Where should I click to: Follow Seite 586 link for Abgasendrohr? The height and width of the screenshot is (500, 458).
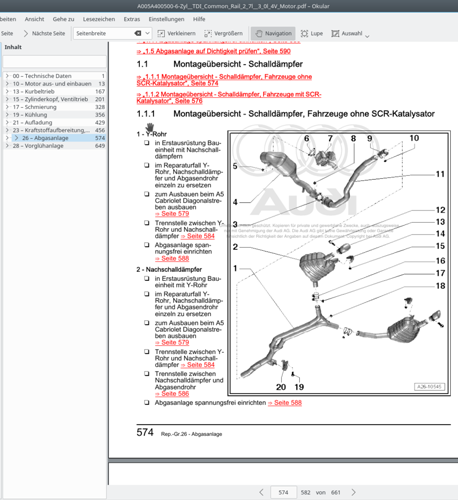(x=172, y=394)
